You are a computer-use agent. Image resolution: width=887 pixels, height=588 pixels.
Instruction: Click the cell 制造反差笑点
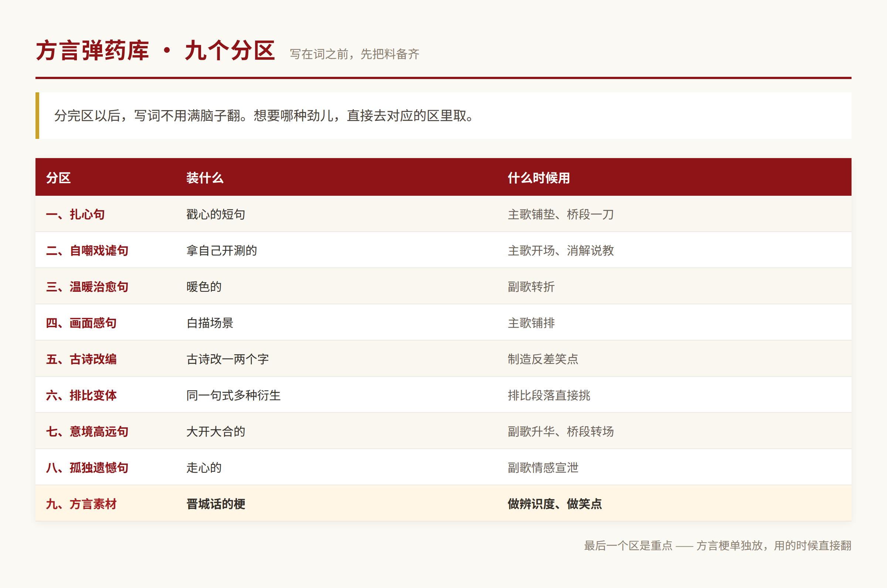coord(543,359)
